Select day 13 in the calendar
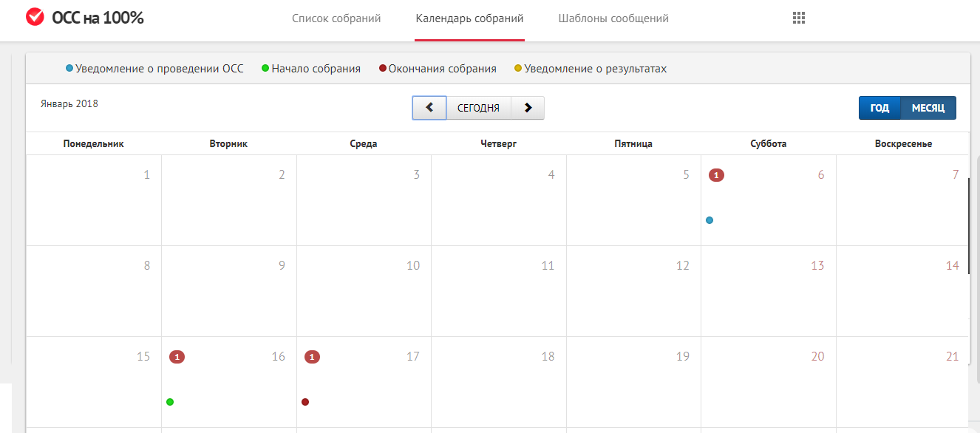Screen dimensions: 980x433 [x=817, y=266]
